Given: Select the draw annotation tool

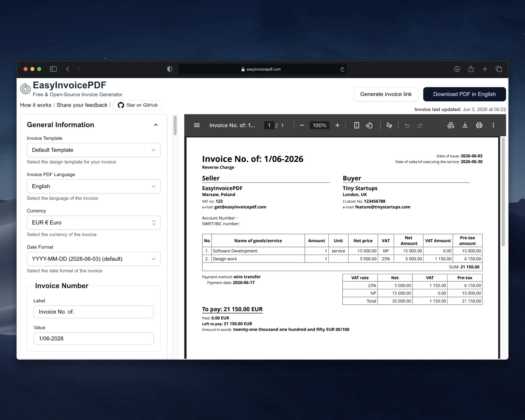Looking at the screenshot, I should point(389,125).
